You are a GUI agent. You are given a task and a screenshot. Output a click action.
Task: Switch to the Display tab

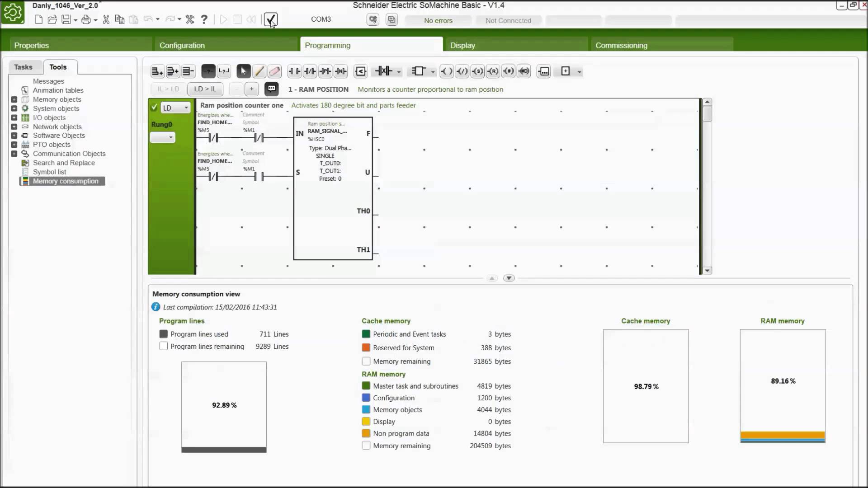tap(517, 45)
